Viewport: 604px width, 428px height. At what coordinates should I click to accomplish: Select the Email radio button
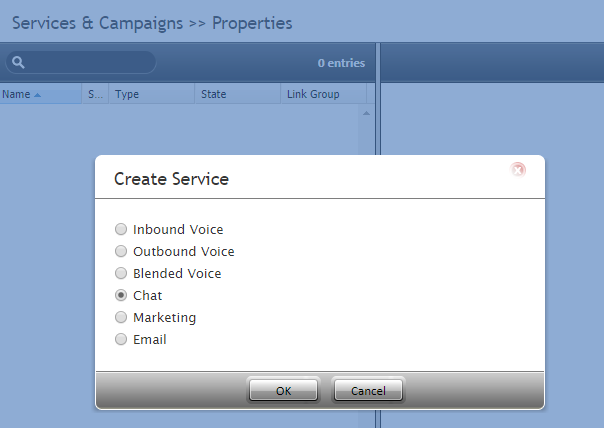(121, 339)
